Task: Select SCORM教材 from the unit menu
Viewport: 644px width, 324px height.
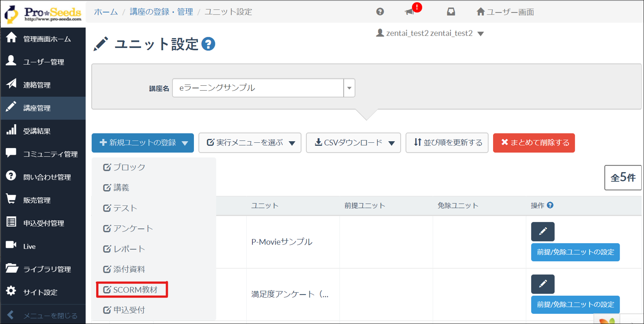Action: click(132, 290)
